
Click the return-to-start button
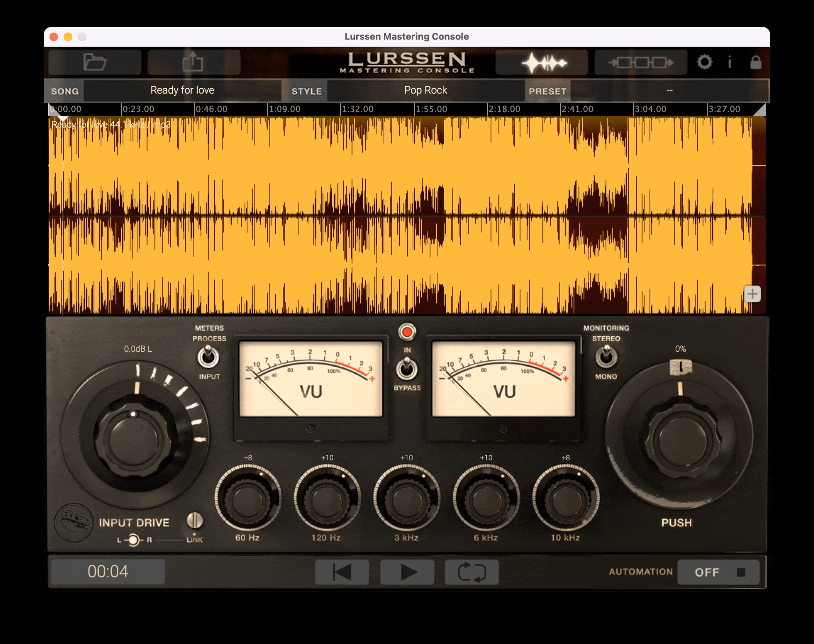342,572
